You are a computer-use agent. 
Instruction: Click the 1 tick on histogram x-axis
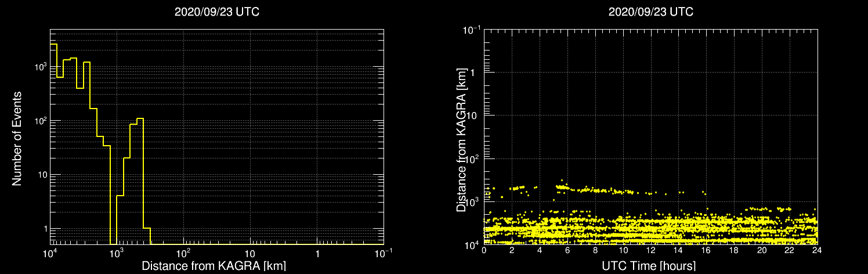pos(317,253)
